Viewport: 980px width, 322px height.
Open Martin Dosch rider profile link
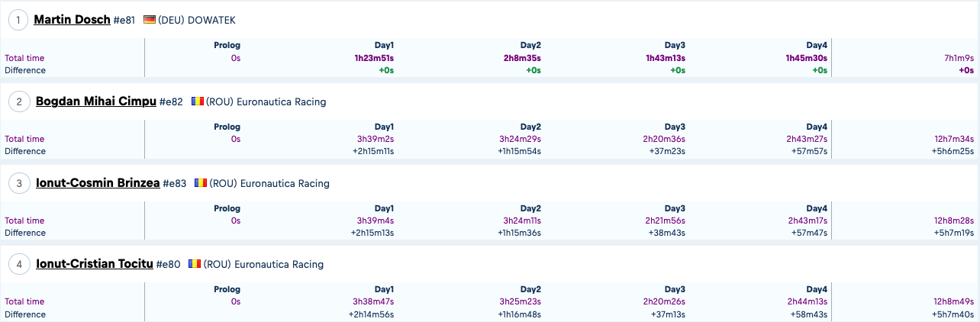pyautogui.click(x=72, y=20)
